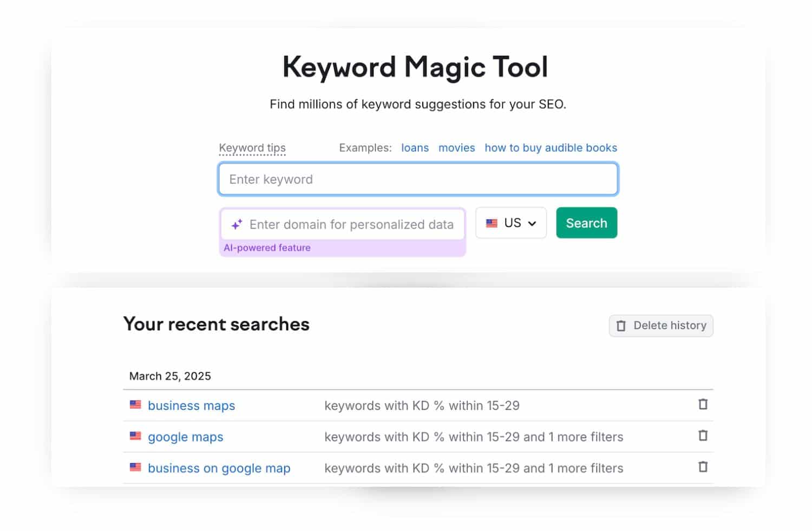
Task: Click the 'Find millions of keyword suggestions' subtitle
Action: tap(418, 104)
